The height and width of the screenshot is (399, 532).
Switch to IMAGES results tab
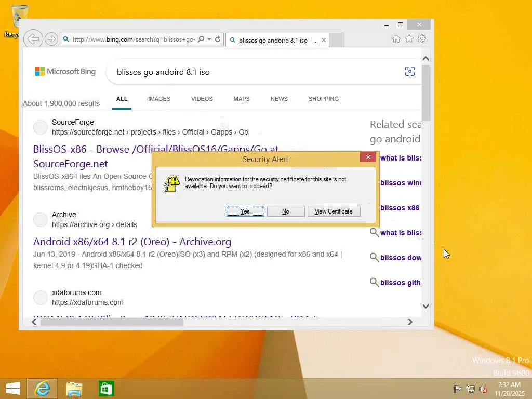pos(159,99)
